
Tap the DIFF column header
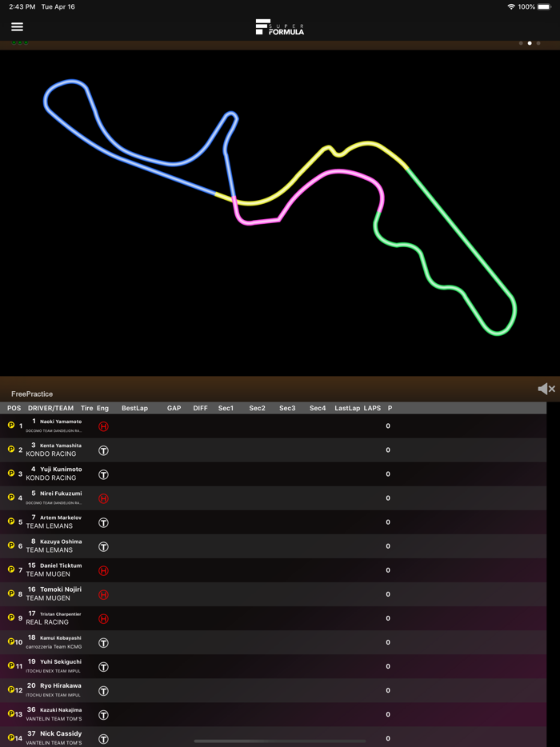(201, 408)
